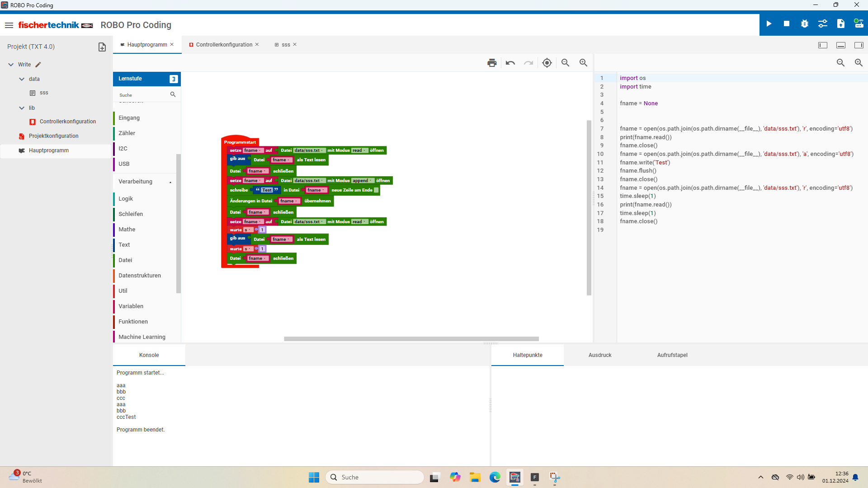
Task: Rename the Write project via pencil icon
Action: point(38,65)
